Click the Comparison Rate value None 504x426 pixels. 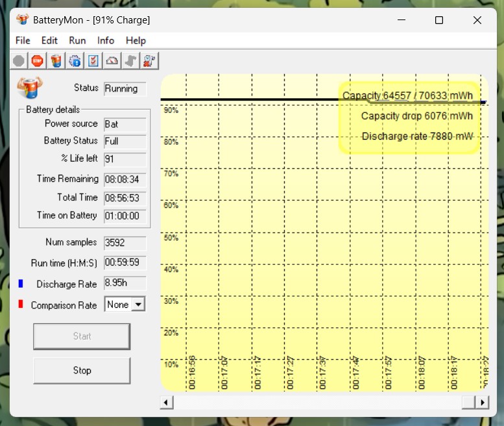pyautogui.click(x=118, y=305)
